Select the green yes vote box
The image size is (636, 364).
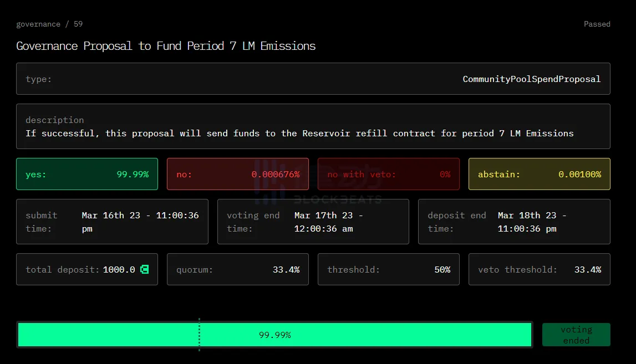(x=87, y=174)
